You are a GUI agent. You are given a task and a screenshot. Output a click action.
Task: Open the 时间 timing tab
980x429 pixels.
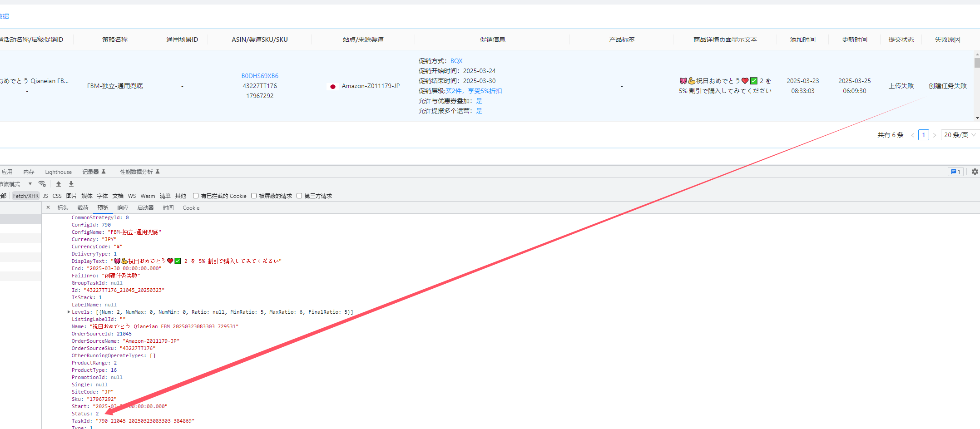click(x=168, y=208)
